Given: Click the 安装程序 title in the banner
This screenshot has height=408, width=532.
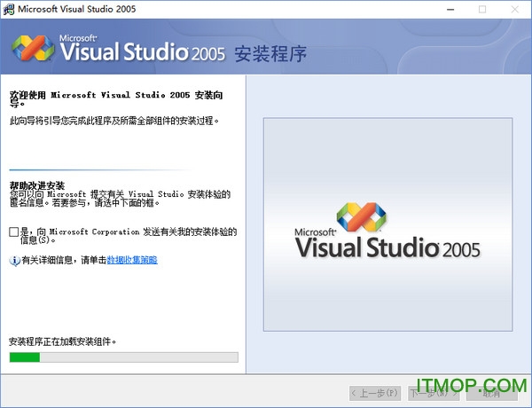Looking at the screenshot, I should (271, 54).
